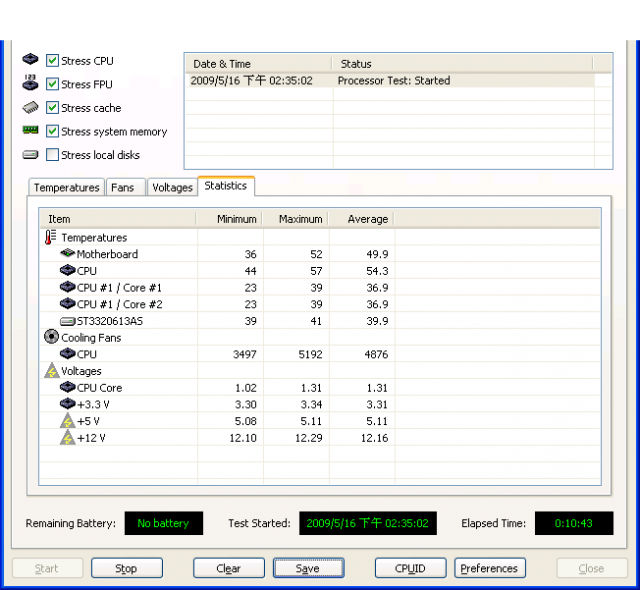Click the +5 V lightning icon
Image resolution: width=640 pixels, height=590 pixels.
(67, 421)
